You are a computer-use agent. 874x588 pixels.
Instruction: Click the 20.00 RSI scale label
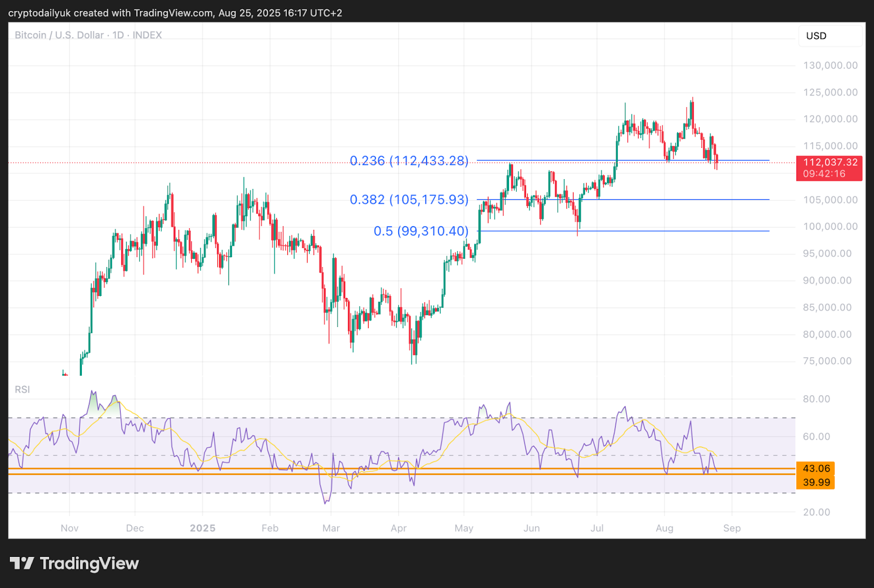point(816,512)
